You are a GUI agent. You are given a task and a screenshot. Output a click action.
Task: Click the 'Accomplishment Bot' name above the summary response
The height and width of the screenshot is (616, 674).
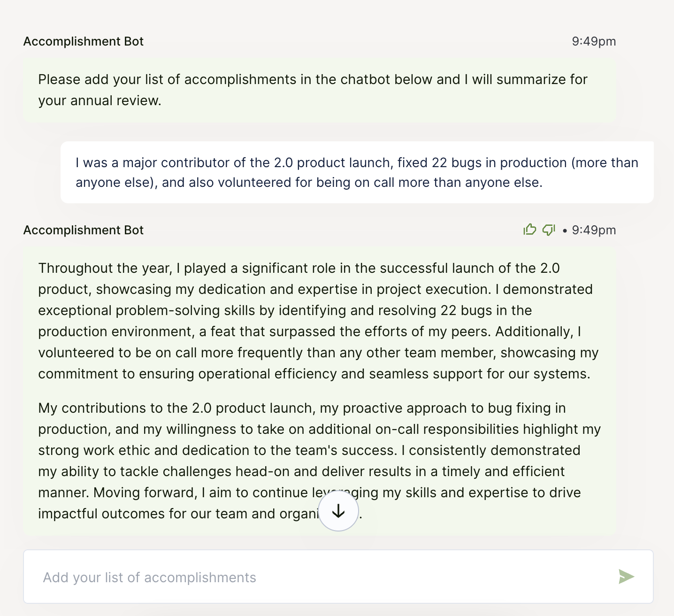[x=84, y=230]
